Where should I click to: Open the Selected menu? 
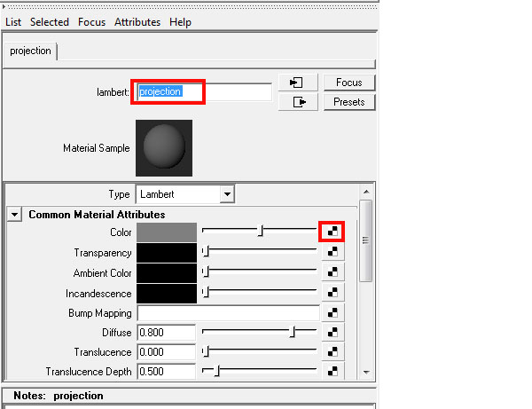tap(50, 22)
